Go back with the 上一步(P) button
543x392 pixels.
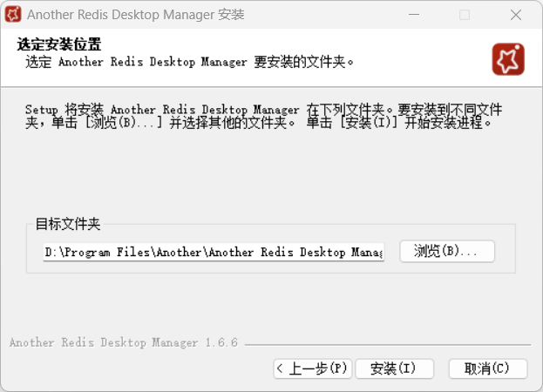(x=312, y=368)
